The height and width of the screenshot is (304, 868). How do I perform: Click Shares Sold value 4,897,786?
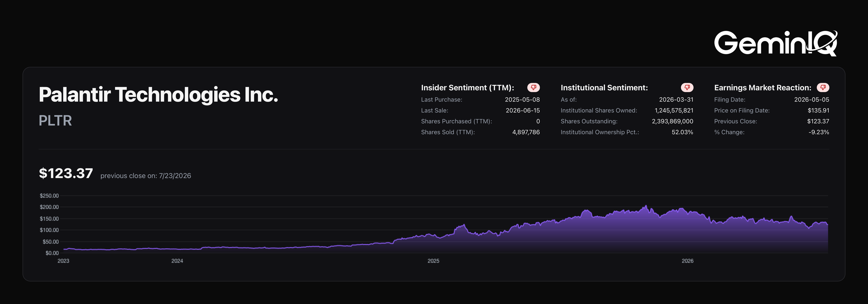click(526, 132)
